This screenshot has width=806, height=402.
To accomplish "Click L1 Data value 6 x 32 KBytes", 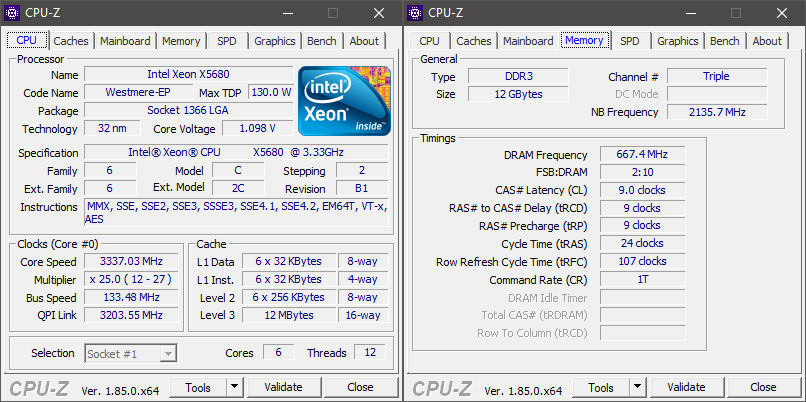I will point(288,261).
